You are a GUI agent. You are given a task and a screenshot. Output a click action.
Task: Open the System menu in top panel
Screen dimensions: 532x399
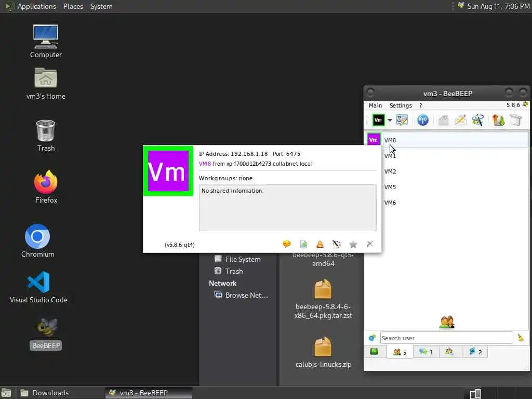(x=101, y=6)
